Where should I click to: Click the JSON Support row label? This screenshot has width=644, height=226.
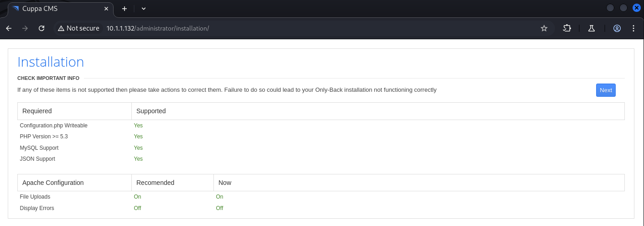(x=37, y=159)
